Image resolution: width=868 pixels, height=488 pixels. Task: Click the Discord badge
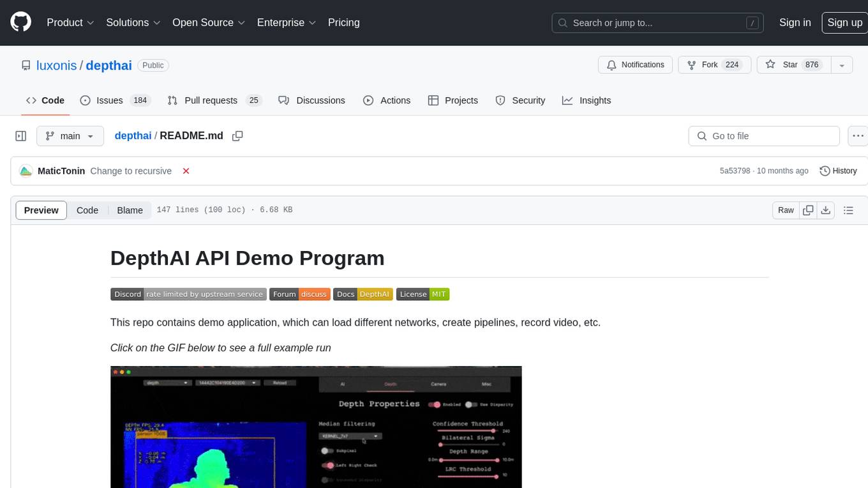188,294
